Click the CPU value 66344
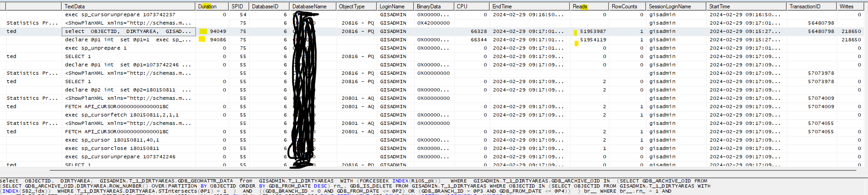 [x=479, y=40]
